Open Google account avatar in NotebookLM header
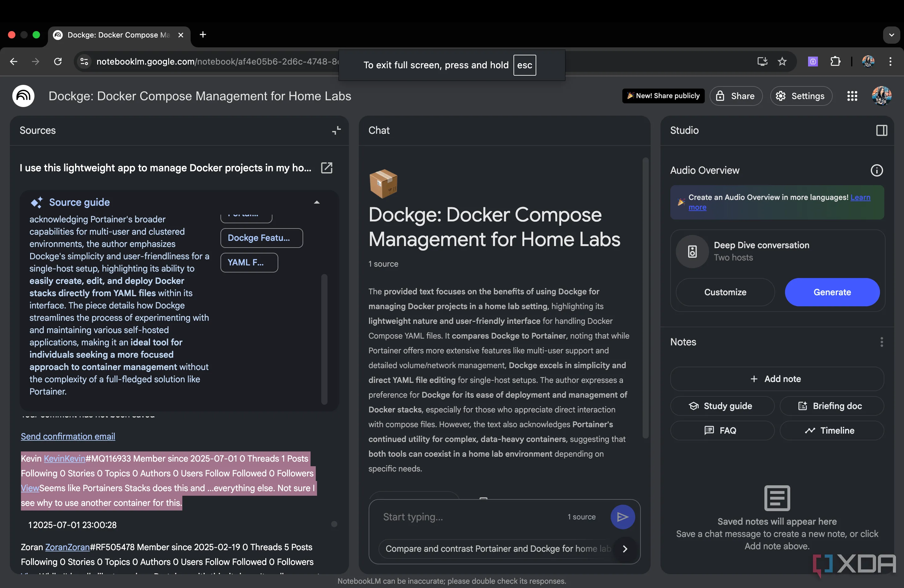Viewport: 904px width, 588px height. (881, 96)
